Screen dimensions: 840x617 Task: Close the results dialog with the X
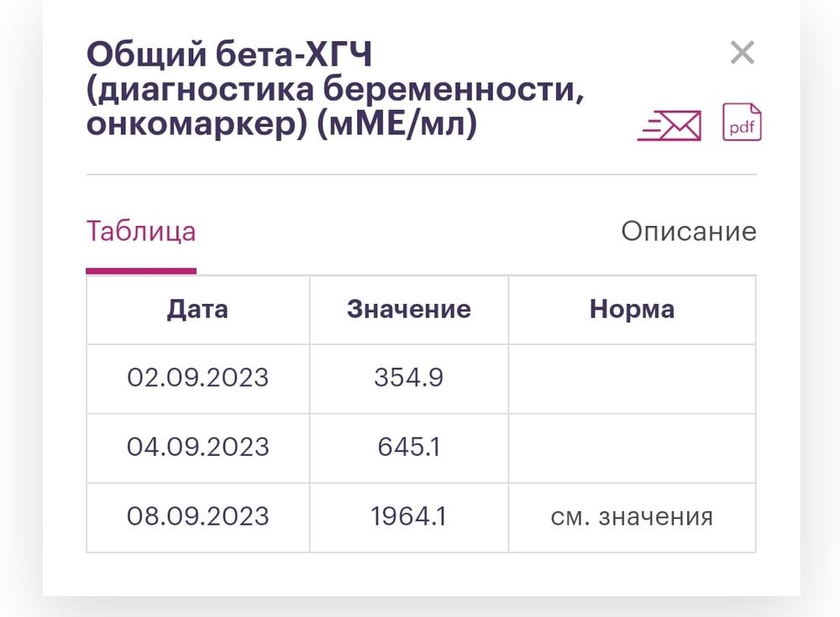(742, 53)
